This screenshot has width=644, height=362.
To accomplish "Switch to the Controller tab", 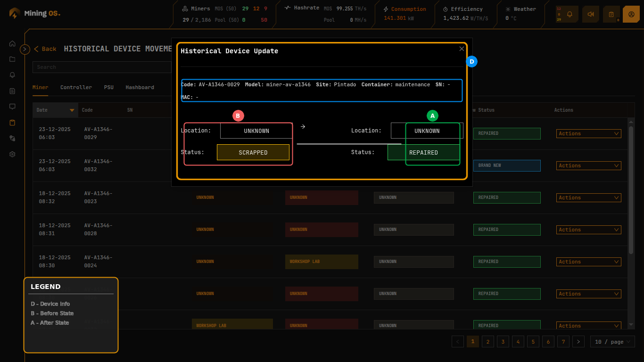I will [76, 87].
